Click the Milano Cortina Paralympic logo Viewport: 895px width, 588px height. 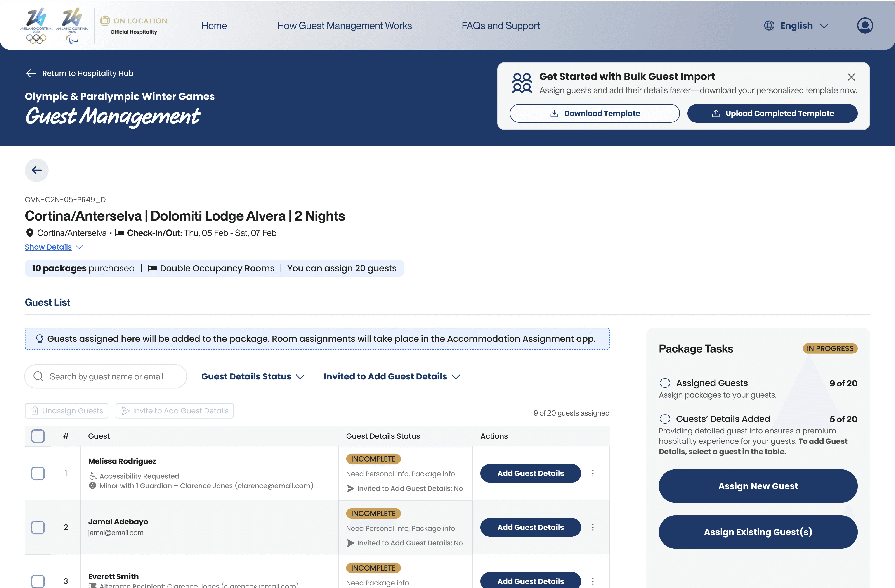pyautogui.click(x=72, y=26)
